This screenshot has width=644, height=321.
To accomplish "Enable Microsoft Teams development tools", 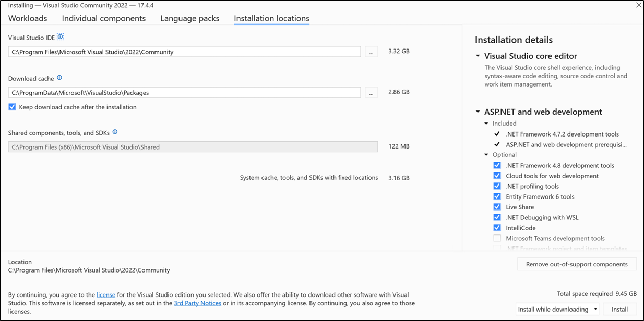I will tap(497, 239).
